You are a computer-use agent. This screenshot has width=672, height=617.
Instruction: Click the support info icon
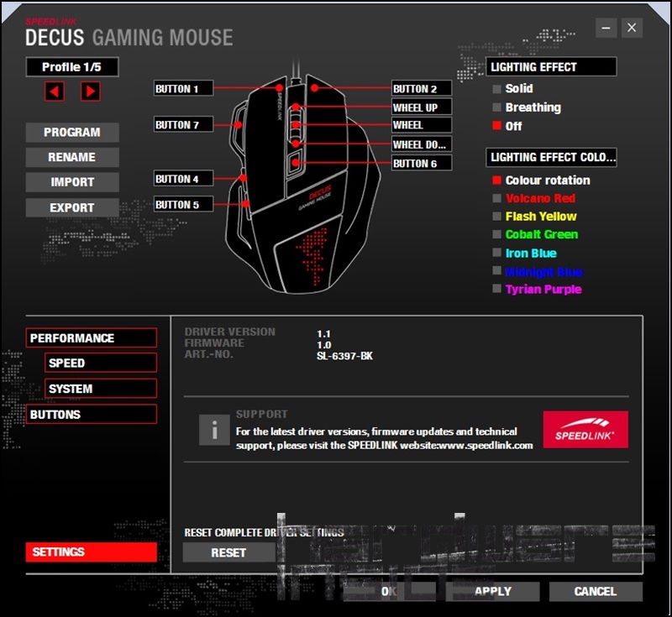(x=214, y=430)
